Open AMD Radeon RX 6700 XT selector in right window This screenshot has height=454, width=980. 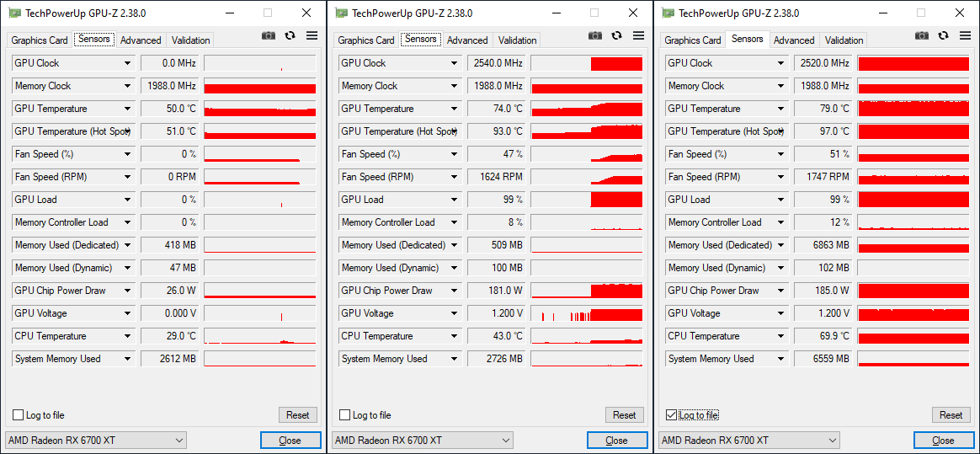tap(748, 441)
